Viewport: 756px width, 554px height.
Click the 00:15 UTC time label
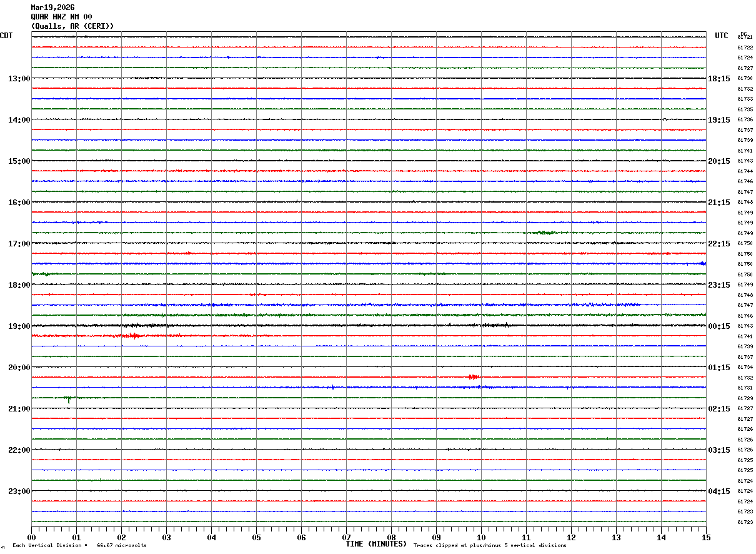coord(719,326)
